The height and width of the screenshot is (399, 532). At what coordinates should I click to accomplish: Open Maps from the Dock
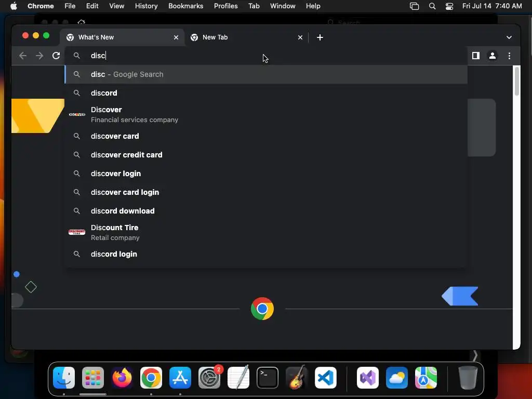click(426, 378)
